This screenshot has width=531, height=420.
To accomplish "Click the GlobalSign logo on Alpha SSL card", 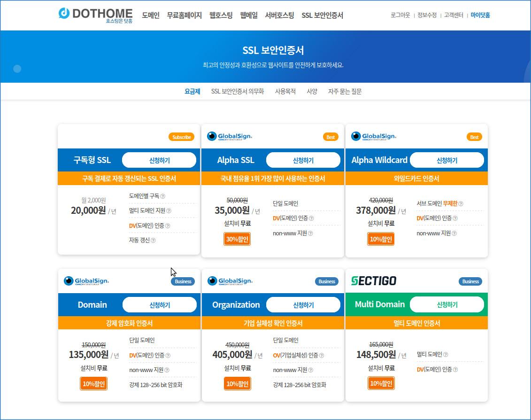I will (x=230, y=136).
